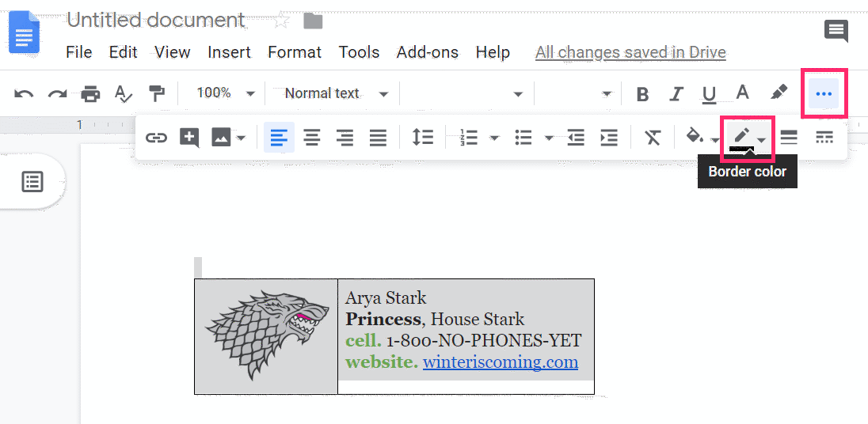Select the paint format roller icon

pos(157,93)
